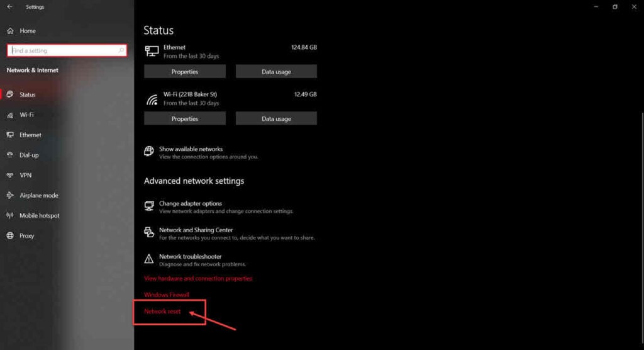The height and width of the screenshot is (350, 644).
Task: Focus the Find a setting search box
Action: pos(67,50)
